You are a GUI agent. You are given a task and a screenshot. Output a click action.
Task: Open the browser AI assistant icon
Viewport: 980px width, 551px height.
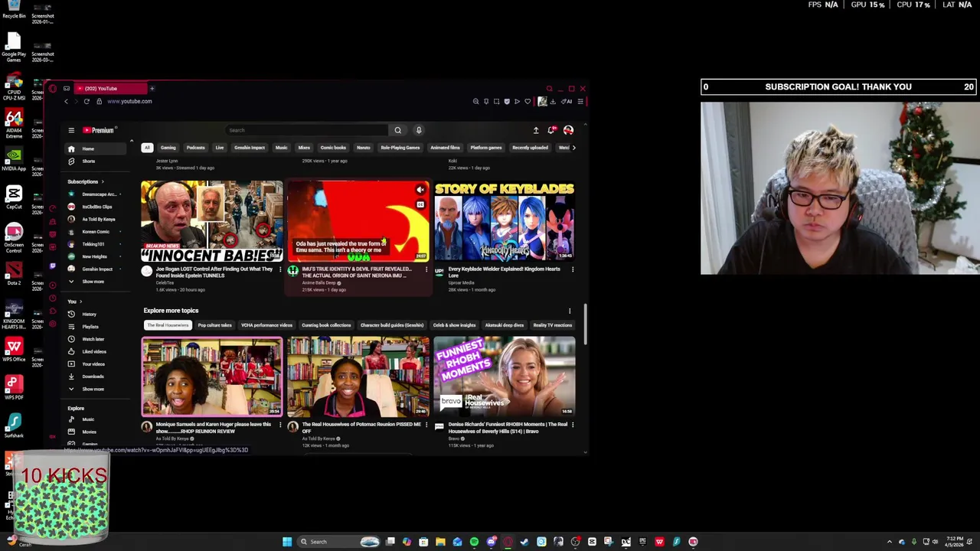pyautogui.click(x=567, y=101)
